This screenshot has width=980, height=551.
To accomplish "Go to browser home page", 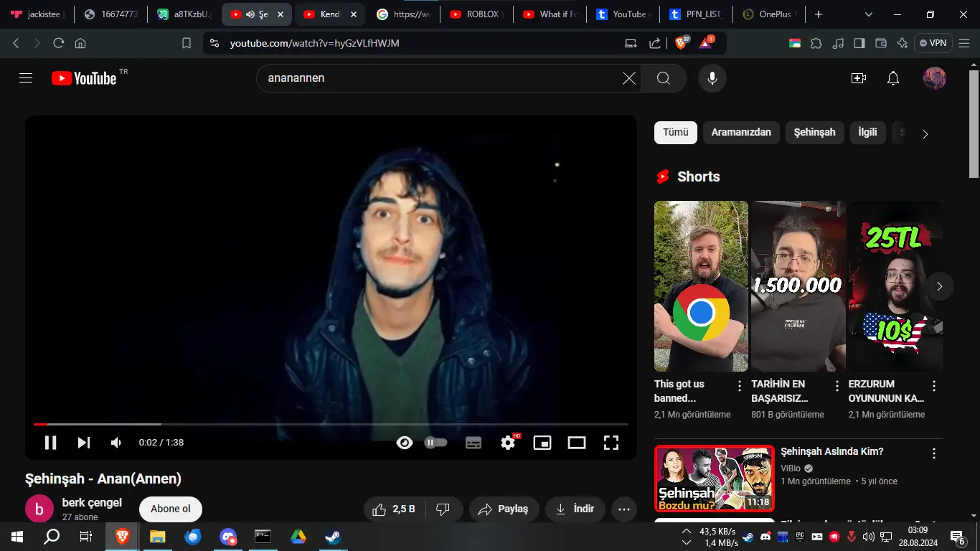I will (x=80, y=43).
